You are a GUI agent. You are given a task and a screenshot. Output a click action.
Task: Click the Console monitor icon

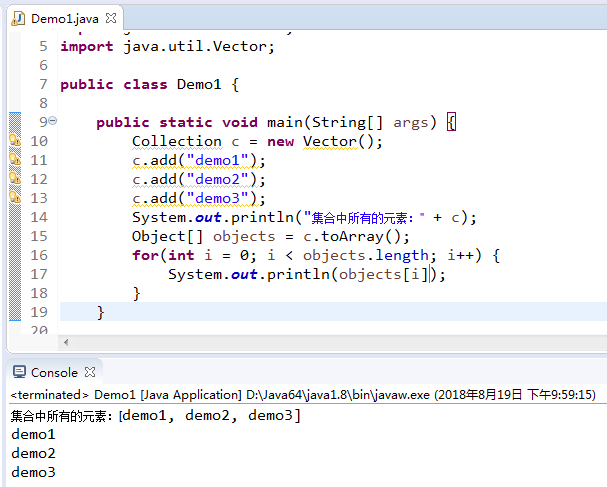tap(19, 372)
